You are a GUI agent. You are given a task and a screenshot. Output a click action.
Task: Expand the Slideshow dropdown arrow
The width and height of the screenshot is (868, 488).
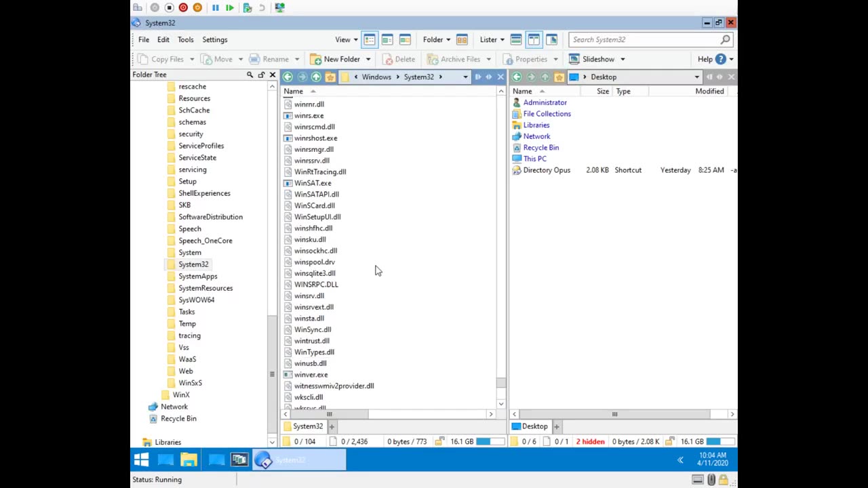pyautogui.click(x=623, y=59)
